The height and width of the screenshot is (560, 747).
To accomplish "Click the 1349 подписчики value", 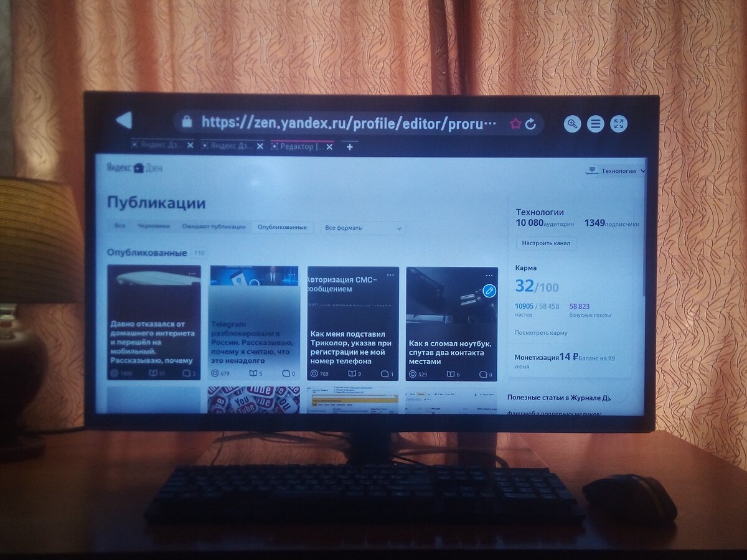I will coord(611,223).
